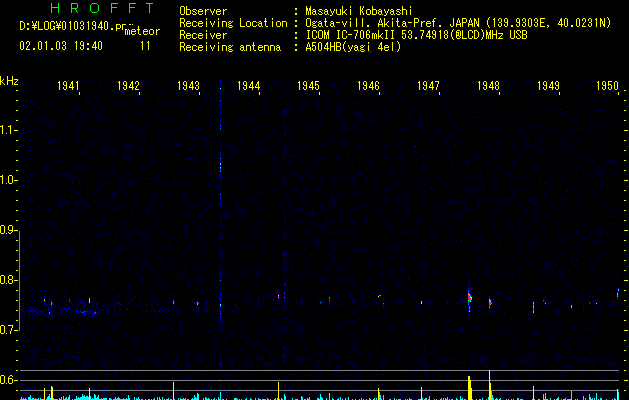Viewport: 629px width, 400px height.
Task: Click the meteor echo directly under the 1948 label
Action: pyautogui.click(x=490, y=303)
